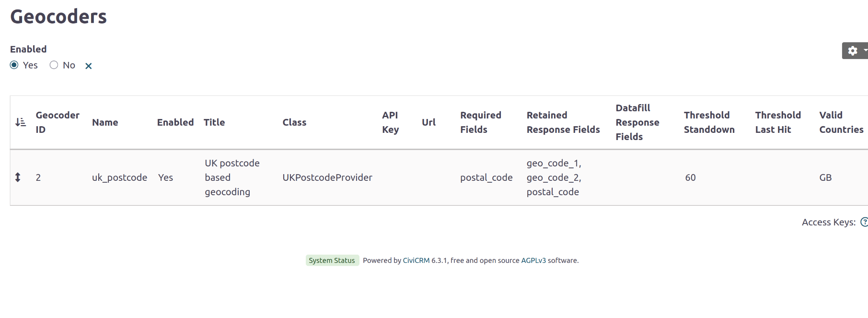Select the Yes radio for Enabled
868x318 pixels.
(x=14, y=65)
